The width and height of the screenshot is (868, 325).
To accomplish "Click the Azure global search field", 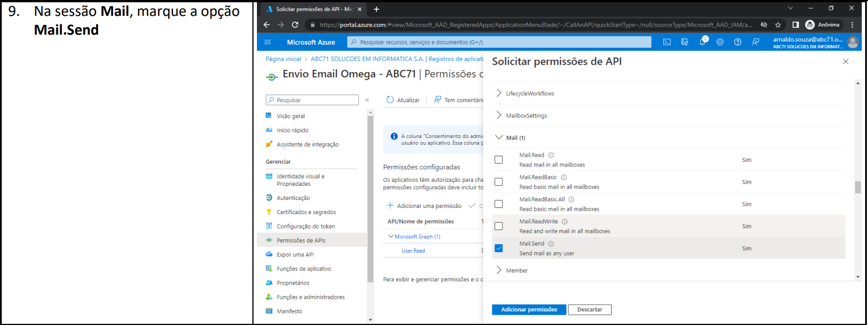I will 499,42.
